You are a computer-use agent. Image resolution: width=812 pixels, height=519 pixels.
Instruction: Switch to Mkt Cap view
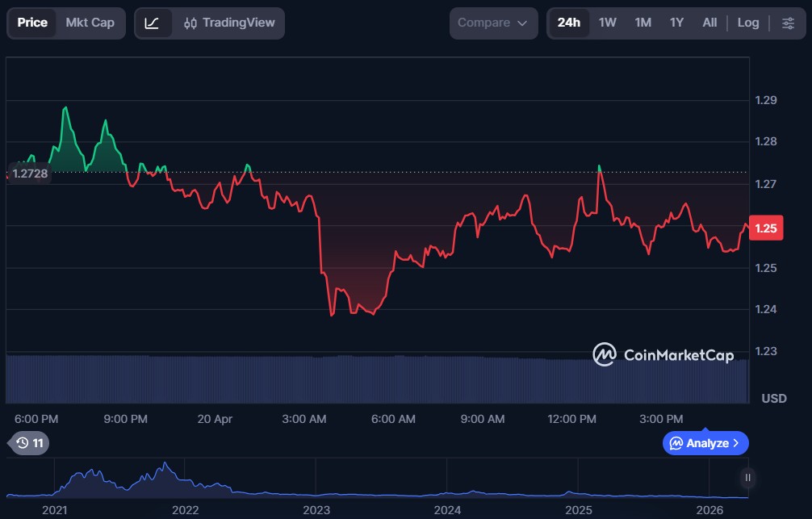[x=90, y=23]
